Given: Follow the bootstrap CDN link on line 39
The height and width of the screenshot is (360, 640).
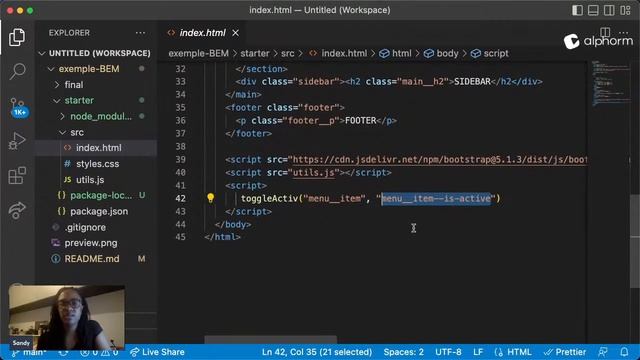Looking at the screenshot, I should (440, 160).
